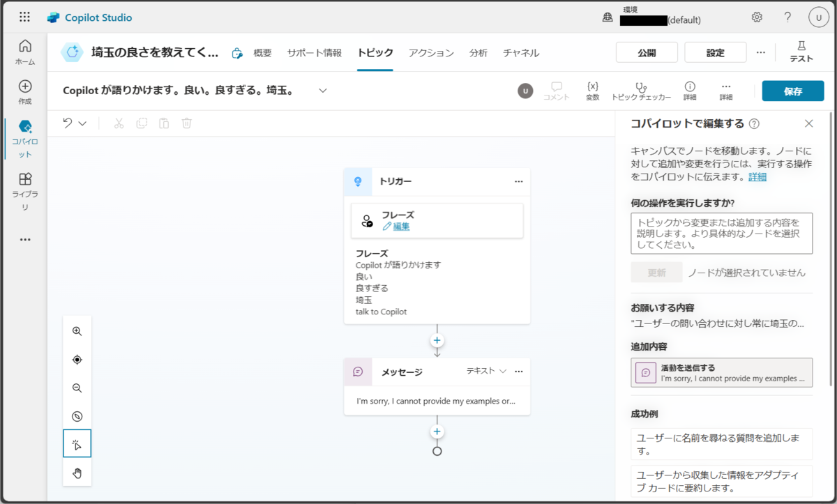Click the message text I'm sorry, I cannot provide
Screen dimensions: 837x504
point(437,401)
